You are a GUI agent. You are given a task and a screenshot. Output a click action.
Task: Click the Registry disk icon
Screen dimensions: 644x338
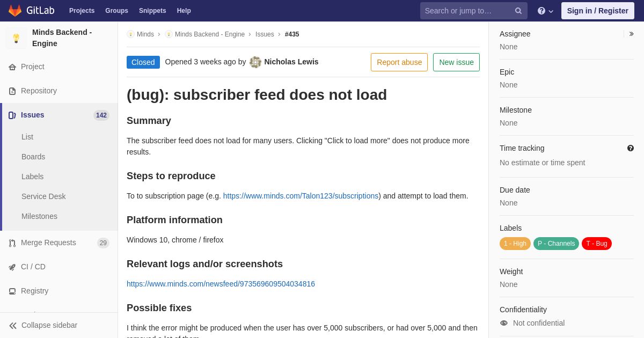click(12, 291)
